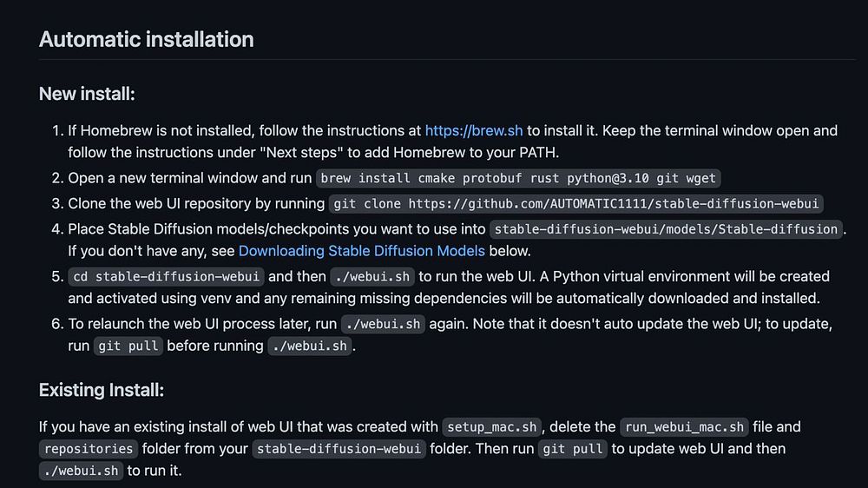Click the setup_mac.sh code snippet

click(x=492, y=427)
